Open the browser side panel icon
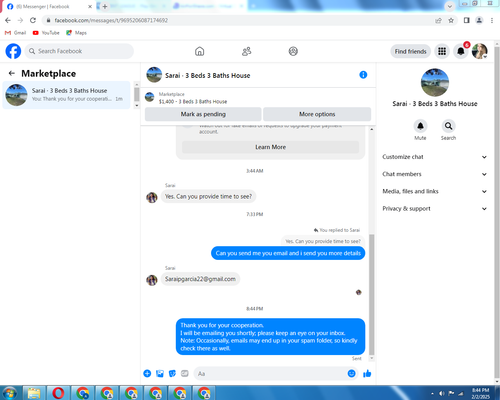500x400 pixels. tap(467, 20)
